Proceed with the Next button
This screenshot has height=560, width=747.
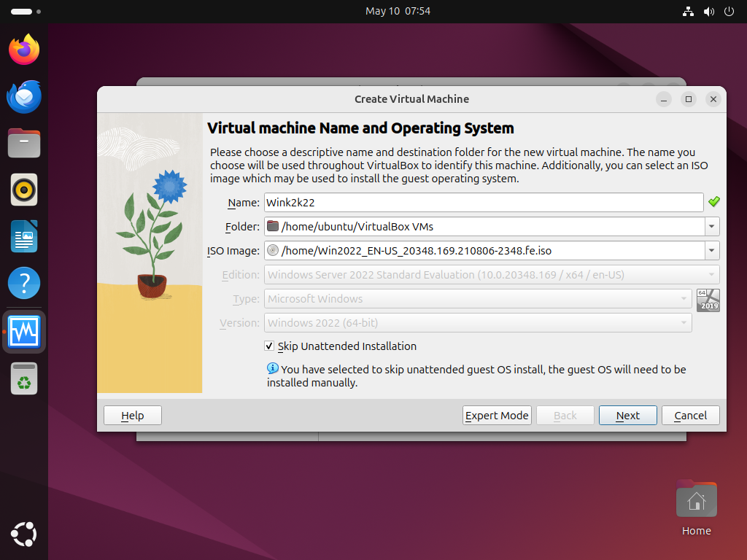click(x=628, y=415)
